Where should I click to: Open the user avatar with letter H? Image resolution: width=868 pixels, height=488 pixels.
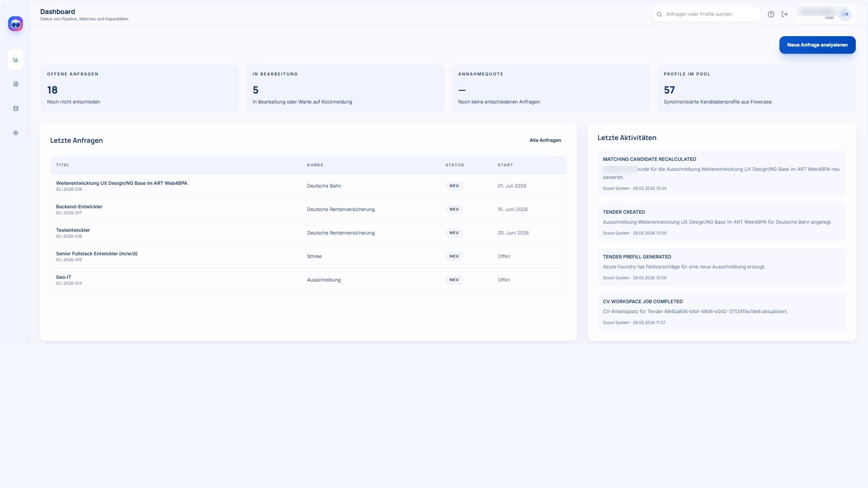[845, 14]
